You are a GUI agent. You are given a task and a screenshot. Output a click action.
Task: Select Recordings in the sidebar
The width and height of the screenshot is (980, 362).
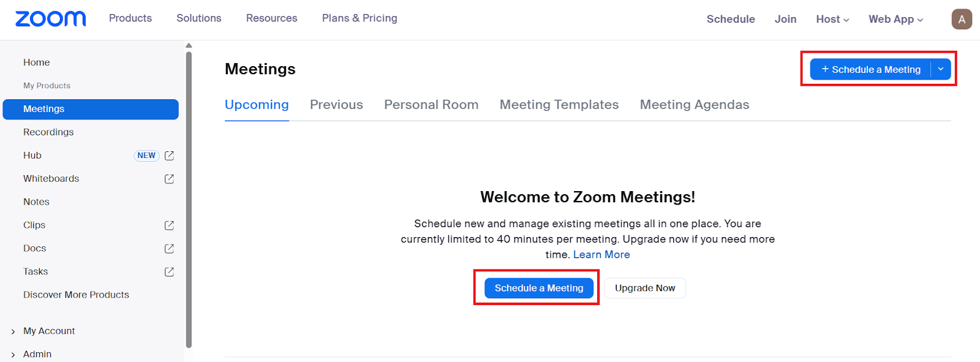point(48,132)
